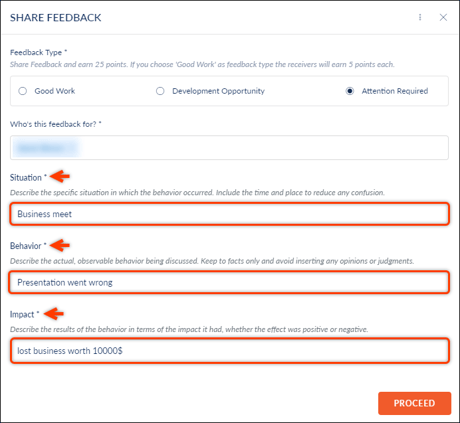Image resolution: width=460 pixels, height=423 pixels.
Task: Click the Attention Required label text
Action: [395, 91]
